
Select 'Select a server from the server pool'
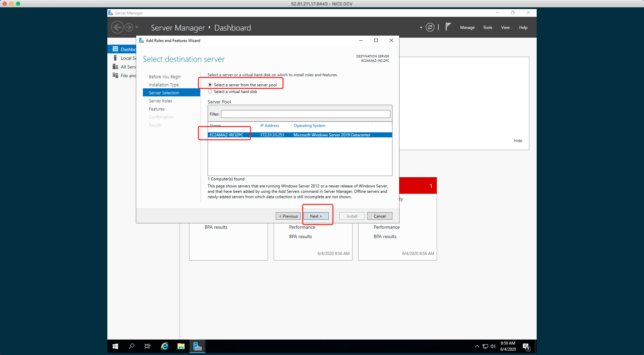coord(210,85)
